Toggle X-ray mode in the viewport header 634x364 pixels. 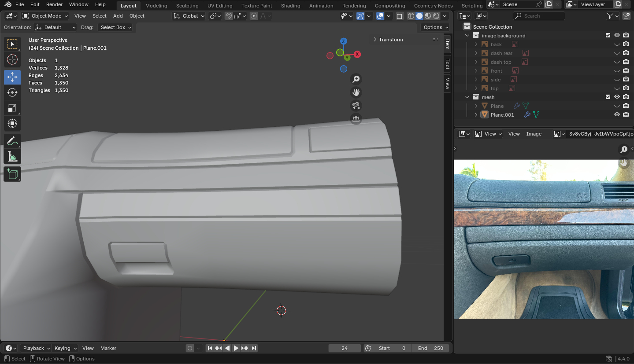point(400,16)
